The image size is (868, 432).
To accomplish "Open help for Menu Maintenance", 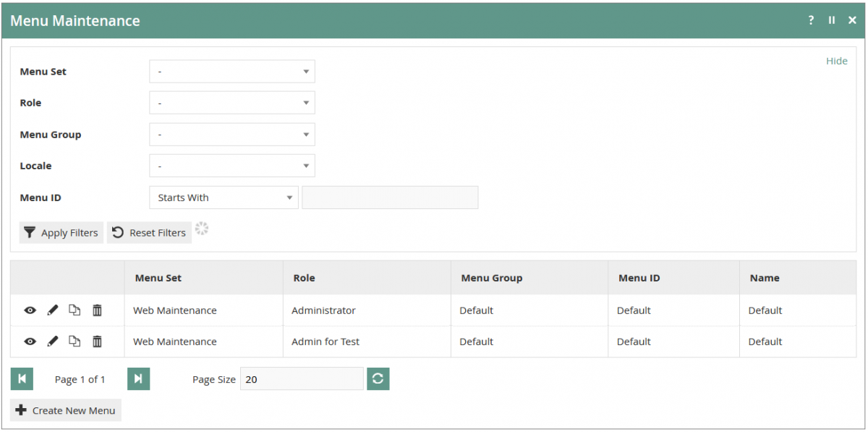I will [810, 20].
